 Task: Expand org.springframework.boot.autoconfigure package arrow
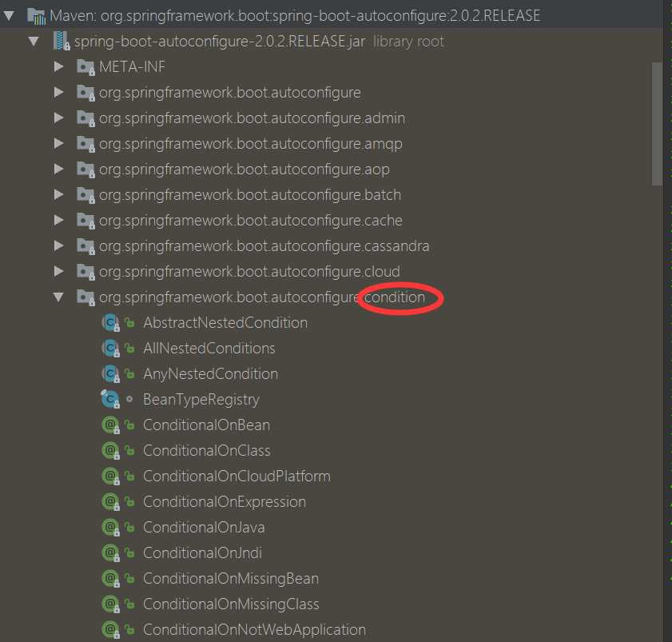[x=58, y=92]
